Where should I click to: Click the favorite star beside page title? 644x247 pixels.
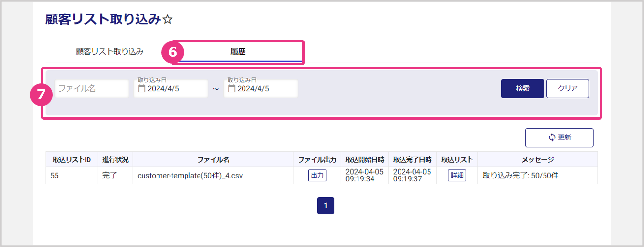tap(168, 20)
